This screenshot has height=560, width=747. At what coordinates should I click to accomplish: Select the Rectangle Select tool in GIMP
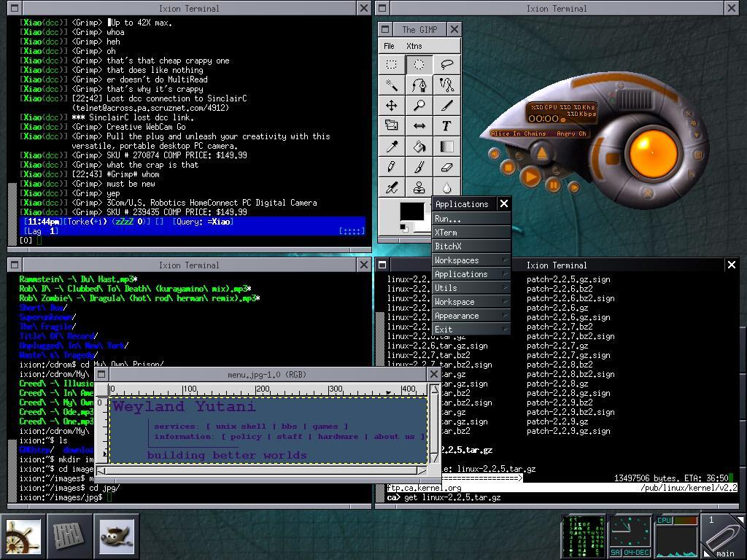pyautogui.click(x=392, y=64)
